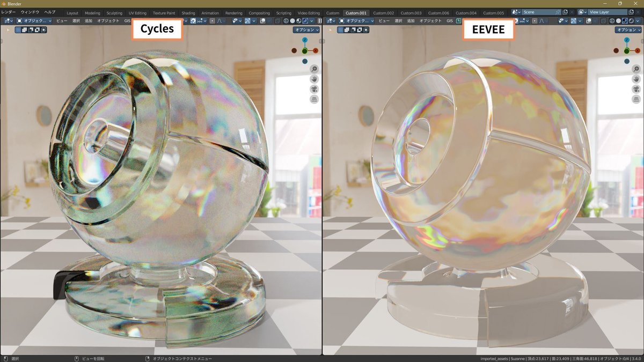Open オプション dropdown in Cycles viewport
The image size is (644, 362).
tap(306, 30)
